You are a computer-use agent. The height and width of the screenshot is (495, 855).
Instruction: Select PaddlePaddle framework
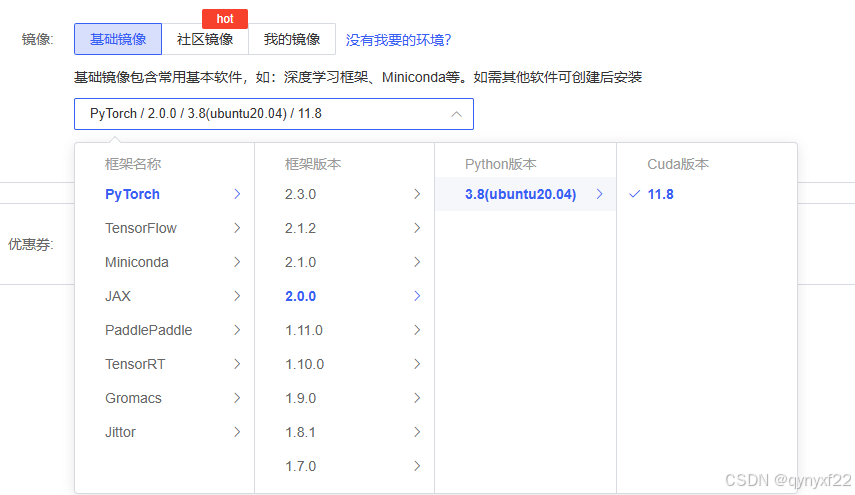coord(165,330)
